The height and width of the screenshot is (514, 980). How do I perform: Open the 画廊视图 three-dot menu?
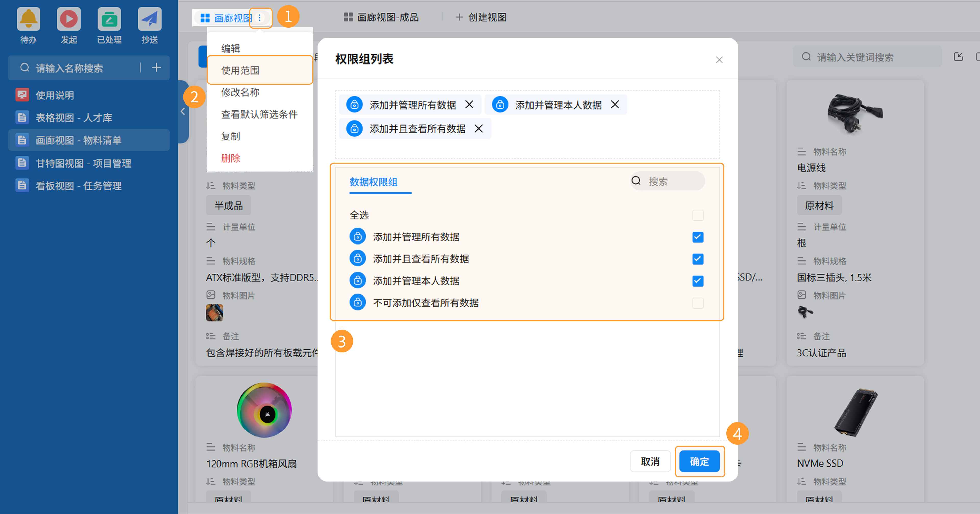pos(260,18)
